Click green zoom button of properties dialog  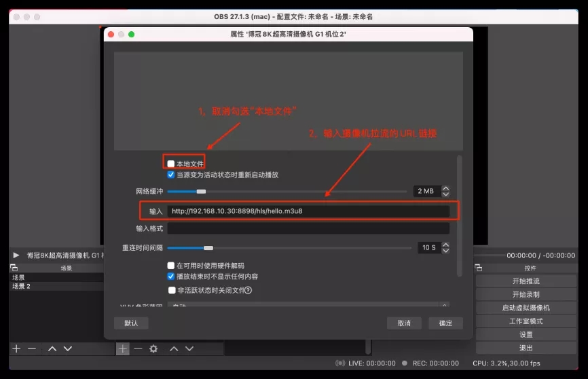pos(131,34)
